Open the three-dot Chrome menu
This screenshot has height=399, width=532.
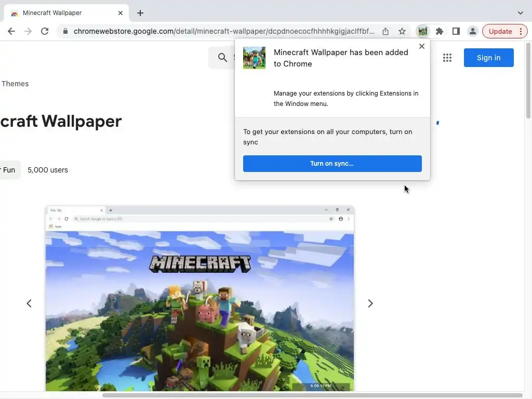(521, 31)
